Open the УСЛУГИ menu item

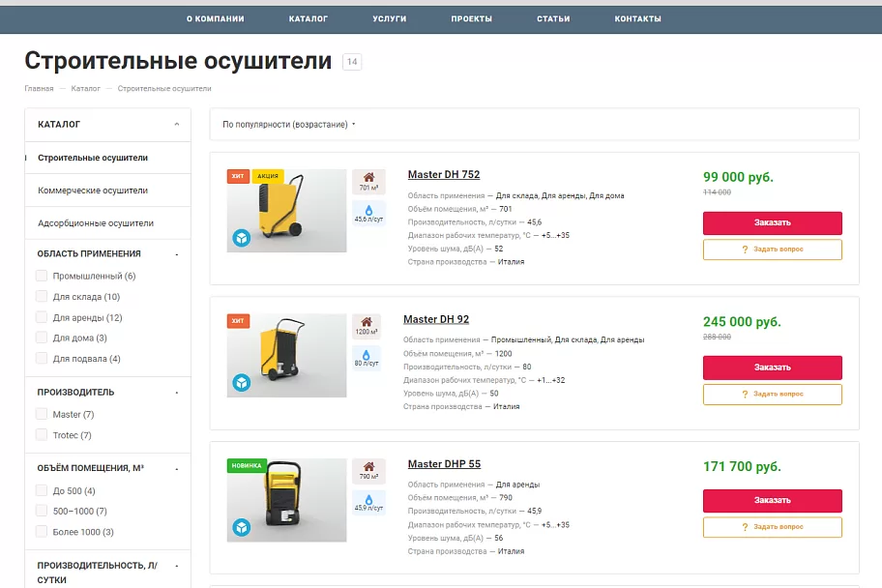point(389,18)
